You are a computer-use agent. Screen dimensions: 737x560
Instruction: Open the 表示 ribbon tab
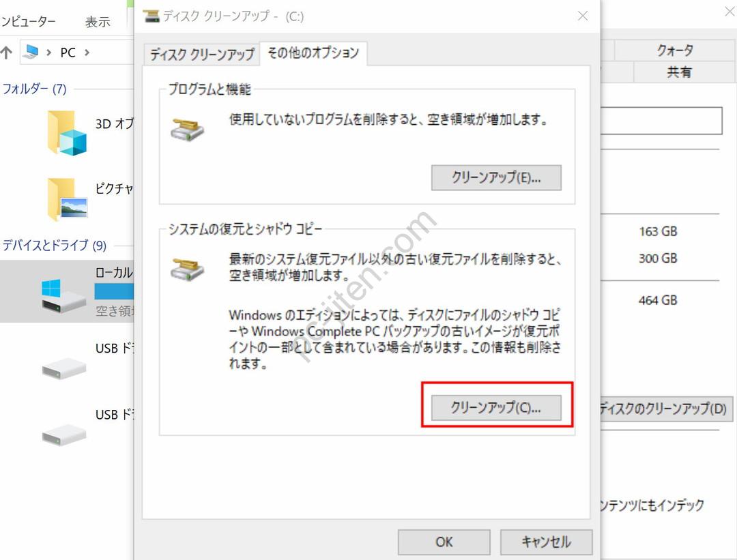click(x=98, y=22)
